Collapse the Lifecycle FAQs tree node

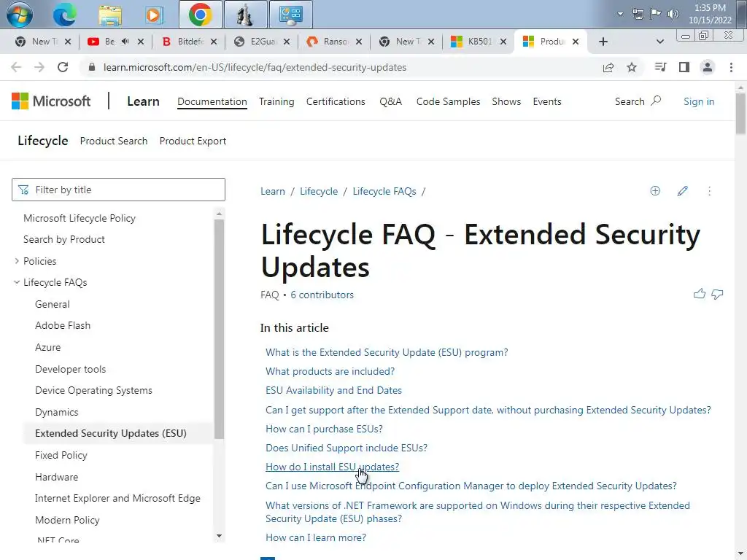(18, 282)
